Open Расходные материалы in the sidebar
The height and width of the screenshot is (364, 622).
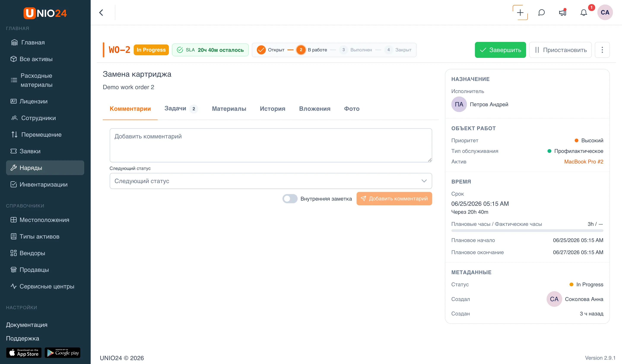pos(45,80)
